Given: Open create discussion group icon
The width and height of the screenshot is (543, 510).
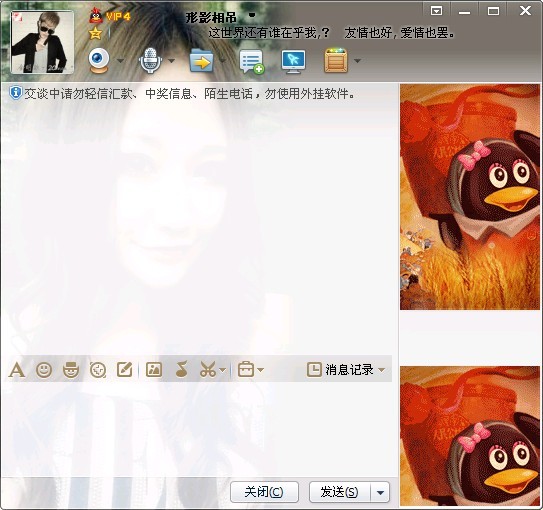Looking at the screenshot, I should coord(252,62).
